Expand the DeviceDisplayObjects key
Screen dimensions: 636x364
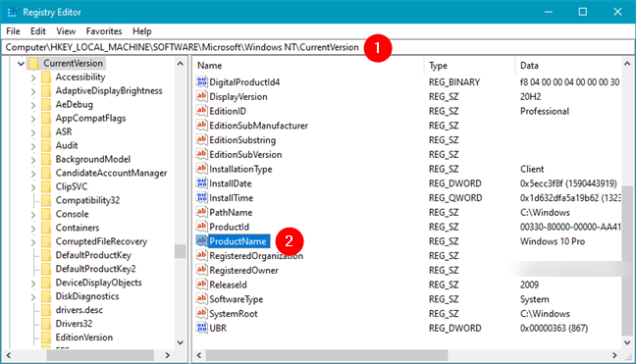(33, 283)
